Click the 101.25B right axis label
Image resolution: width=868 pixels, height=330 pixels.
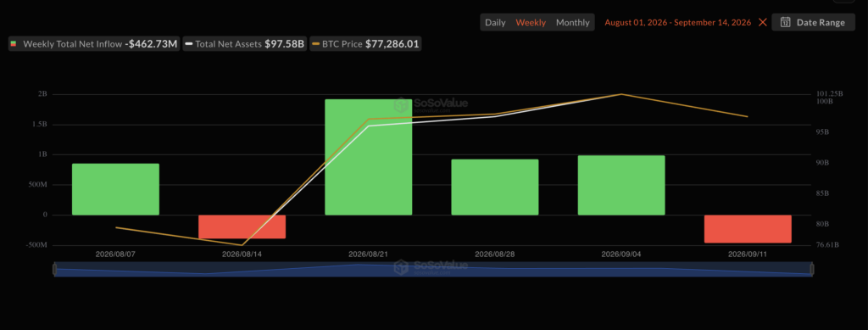click(829, 93)
